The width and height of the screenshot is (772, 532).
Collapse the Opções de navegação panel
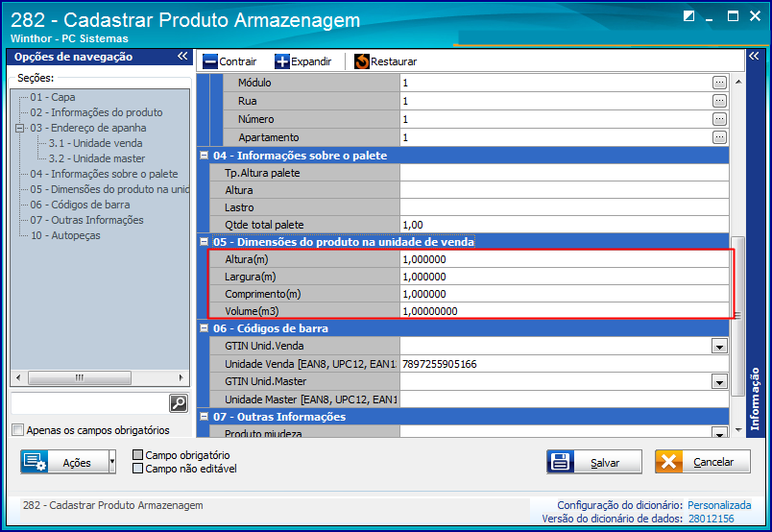(x=182, y=56)
